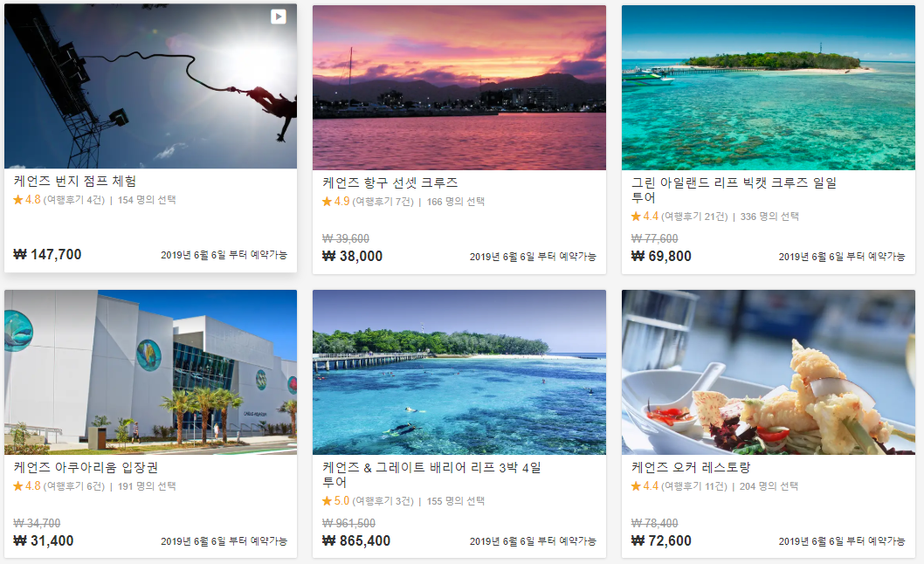The image size is (924, 564).
Task: Open 그린 아일랜드 리프 빅캣 크루즈 일일 투어 title
Action: click(734, 189)
